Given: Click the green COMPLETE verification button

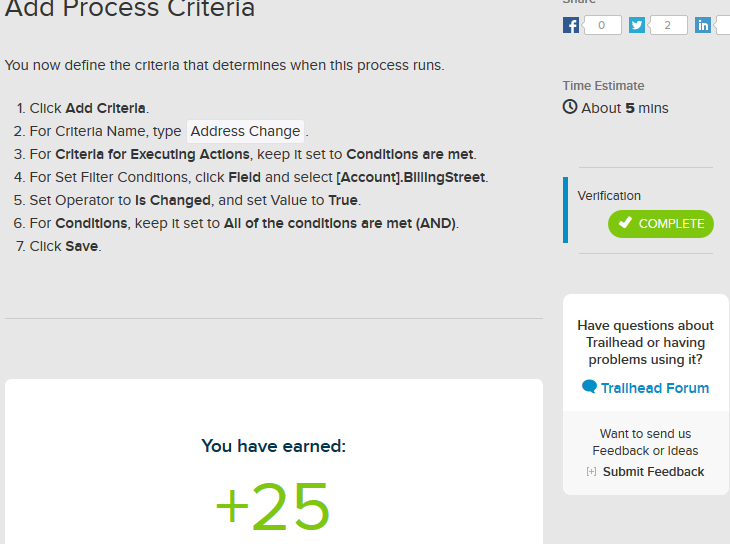Looking at the screenshot, I should [661, 224].
